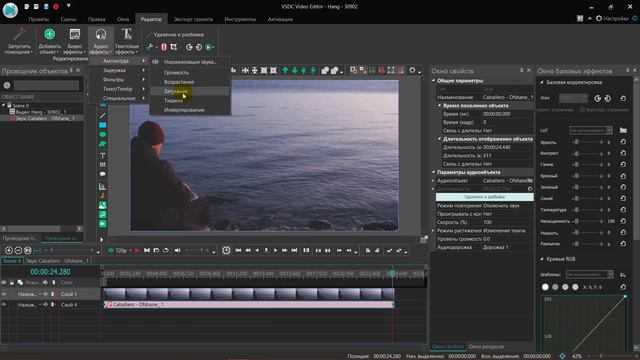Adjust the Яркость slider
The width and height of the screenshot is (640, 360).
(x=589, y=142)
